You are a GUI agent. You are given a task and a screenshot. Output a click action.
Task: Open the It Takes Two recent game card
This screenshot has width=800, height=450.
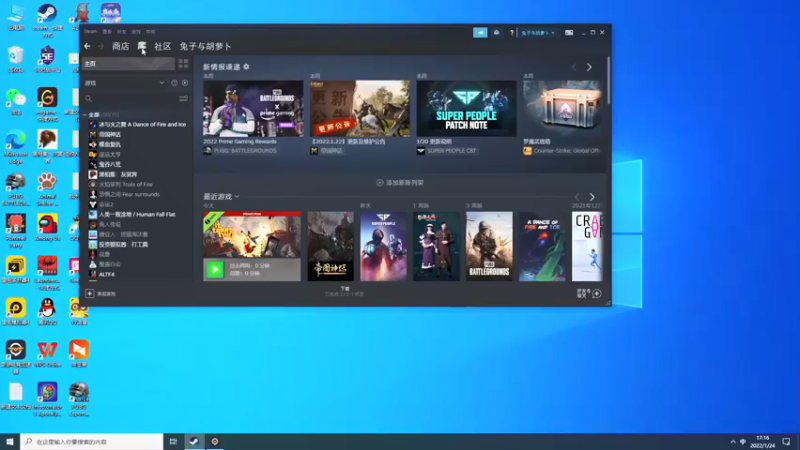(x=252, y=235)
